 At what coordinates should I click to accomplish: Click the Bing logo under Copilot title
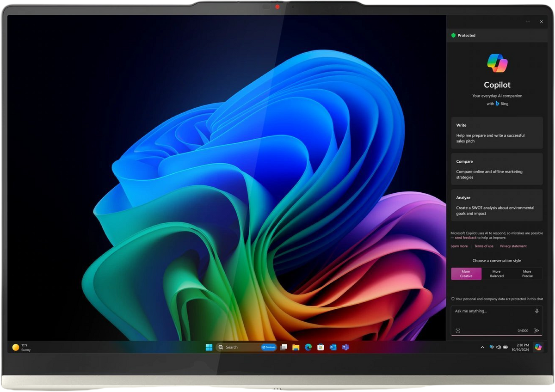[498, 104]
